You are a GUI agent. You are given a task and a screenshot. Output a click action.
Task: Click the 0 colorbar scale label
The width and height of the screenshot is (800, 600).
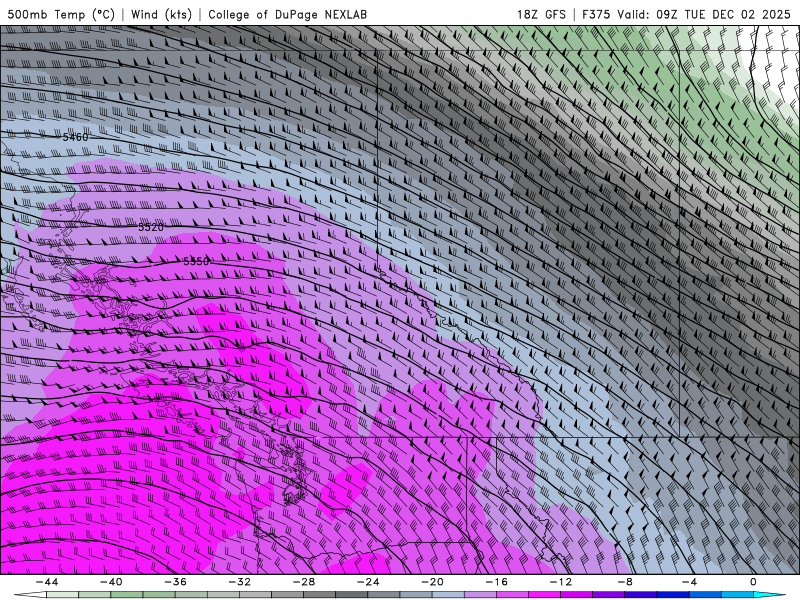(x=754, y=582)
